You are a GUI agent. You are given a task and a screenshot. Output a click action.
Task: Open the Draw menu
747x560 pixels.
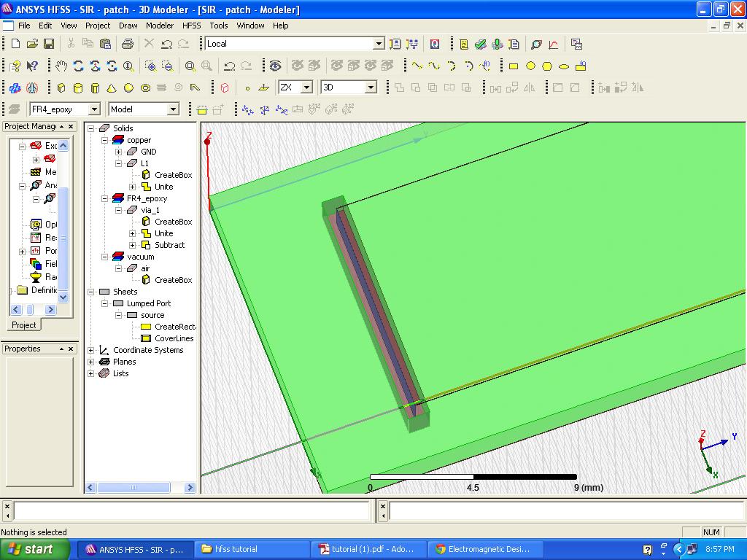click(x=128, y=26)
